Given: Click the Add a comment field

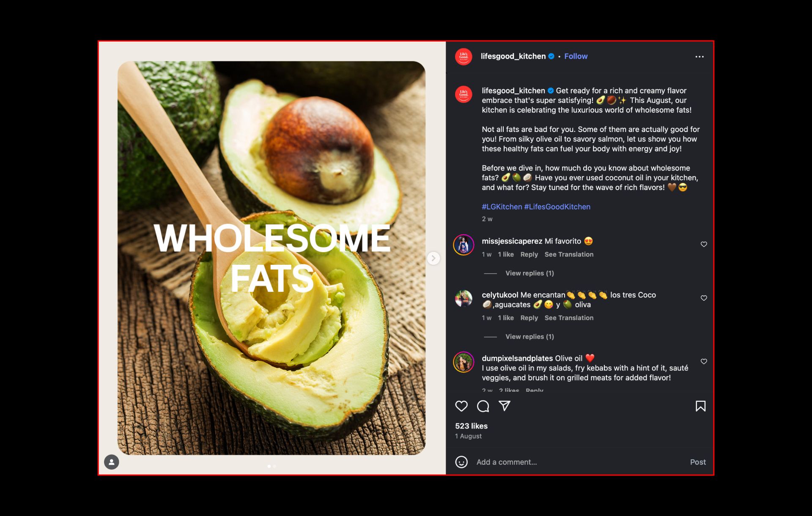Looking at the screenshot, I should pos(579,462).
